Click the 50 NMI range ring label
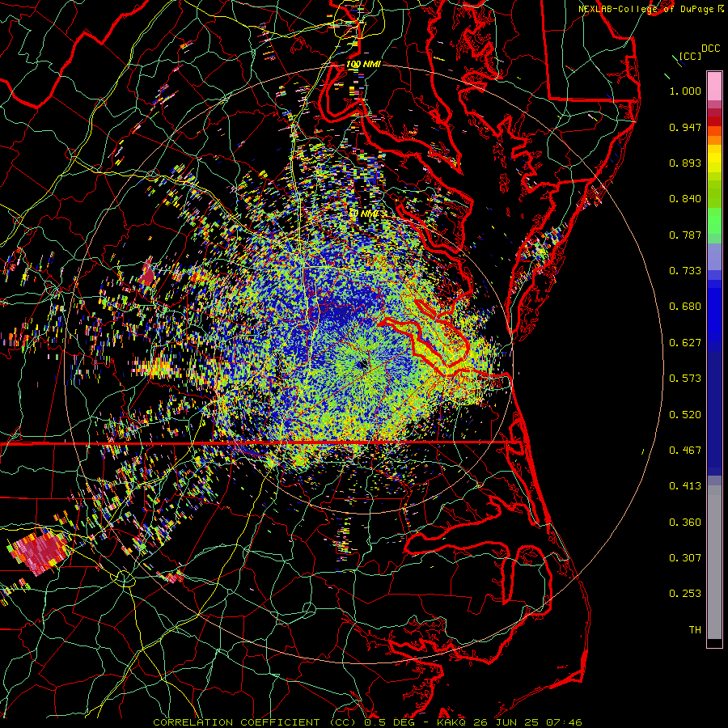This screenshot has height=728, width=728. (x=363, y=214)
